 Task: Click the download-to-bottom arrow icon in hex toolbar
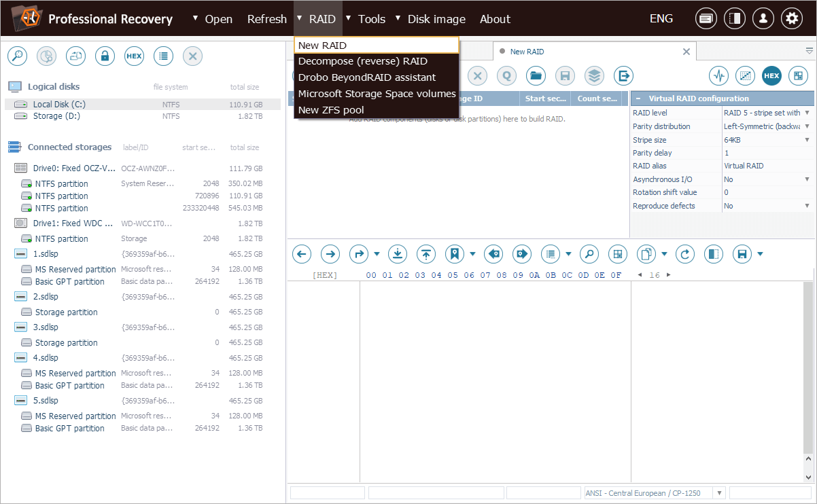(x=398, y=254)
